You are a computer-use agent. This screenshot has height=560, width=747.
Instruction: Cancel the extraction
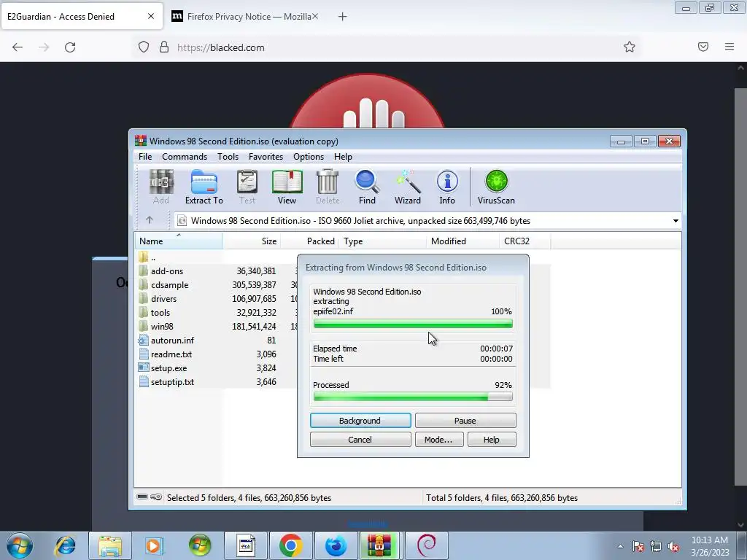coord(360,440)
